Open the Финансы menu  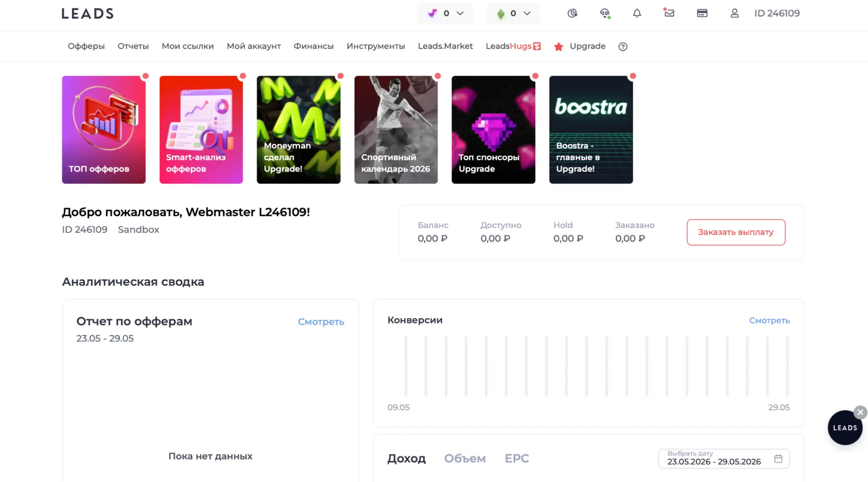[x=313, y=46]
